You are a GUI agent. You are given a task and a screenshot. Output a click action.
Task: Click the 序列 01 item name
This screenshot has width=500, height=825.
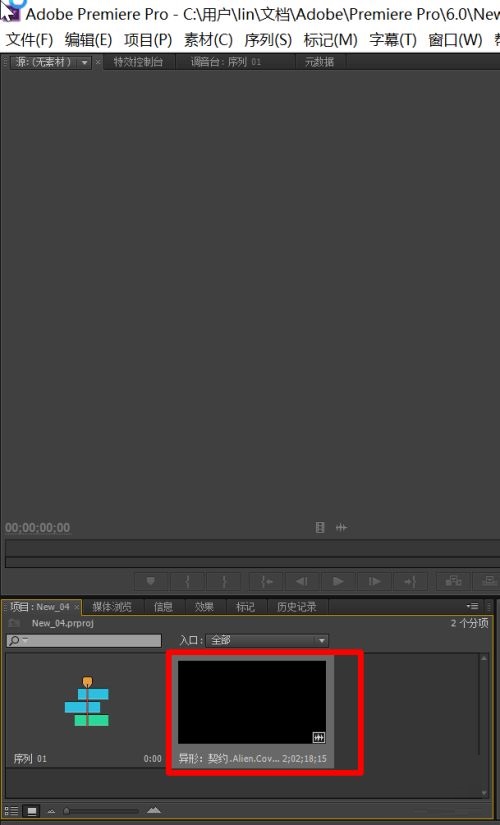point(30,759)
